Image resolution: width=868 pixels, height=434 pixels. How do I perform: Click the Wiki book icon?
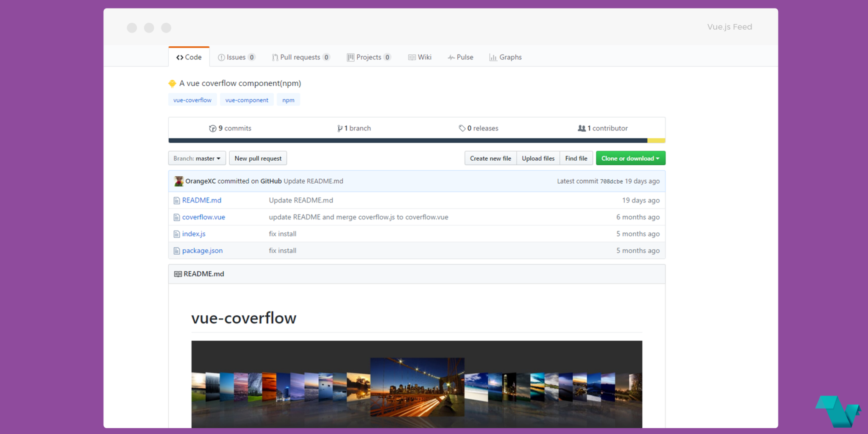click(x=412, y=58)
